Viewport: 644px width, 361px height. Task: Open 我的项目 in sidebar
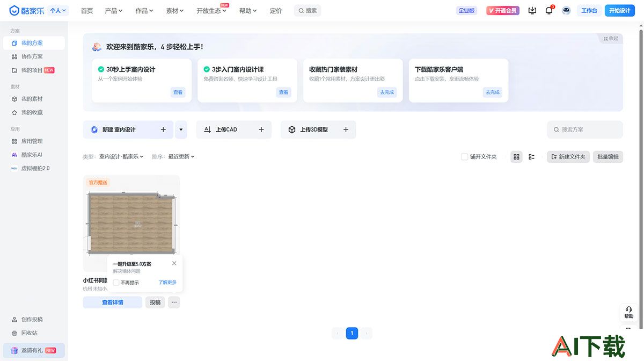coord(34,70)
